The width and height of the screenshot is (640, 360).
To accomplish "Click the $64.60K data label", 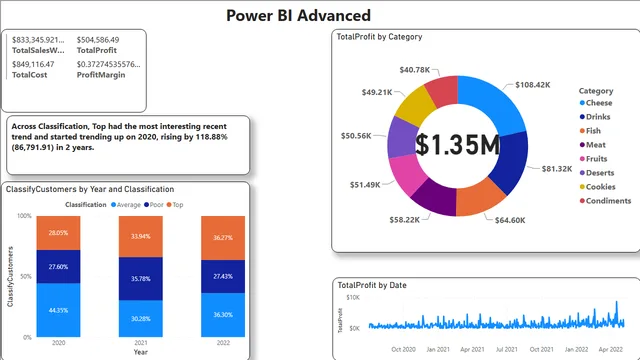I will point(510,220).
